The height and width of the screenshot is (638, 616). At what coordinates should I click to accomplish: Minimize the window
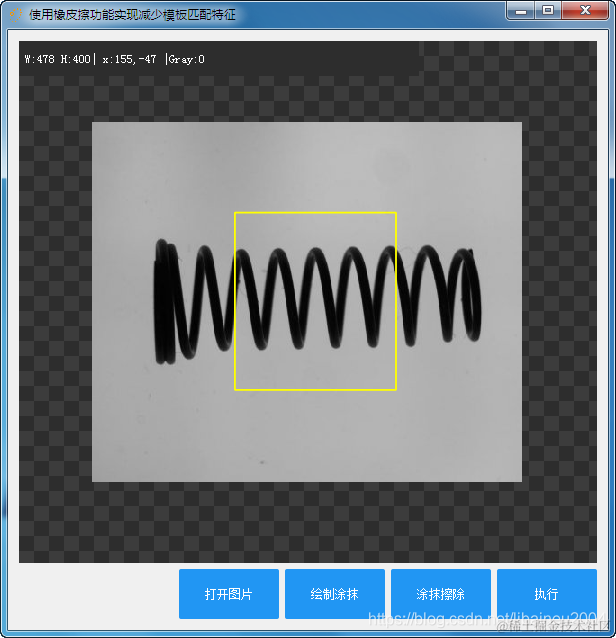click(520, 11)
